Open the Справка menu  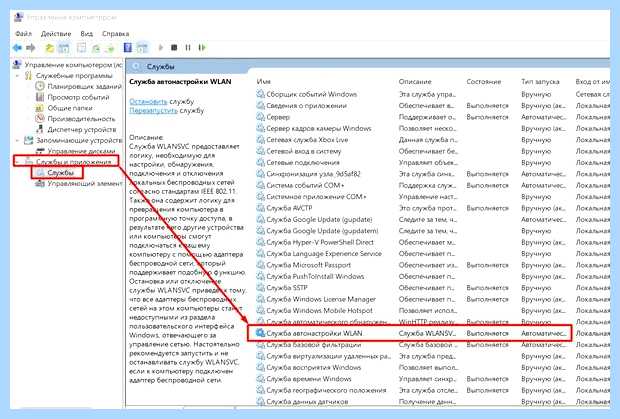click(115, 34)
